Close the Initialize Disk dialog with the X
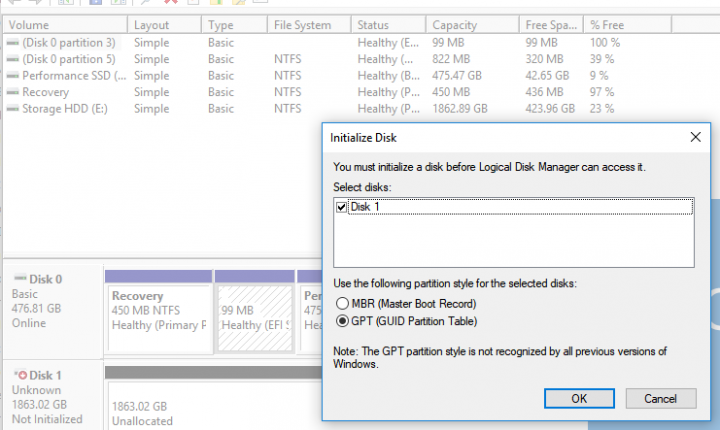This screenshot has width=720, height=430. [x=695, y=137]
